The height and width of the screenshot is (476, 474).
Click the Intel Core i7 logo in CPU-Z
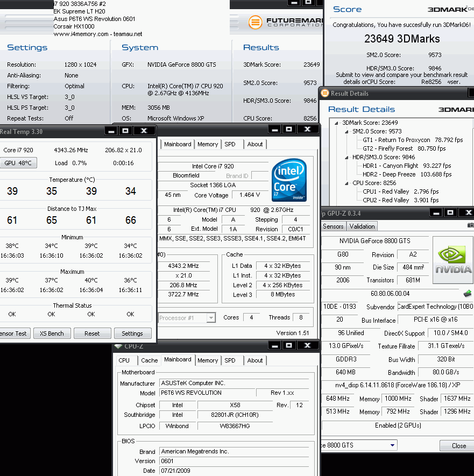point(289,180)
